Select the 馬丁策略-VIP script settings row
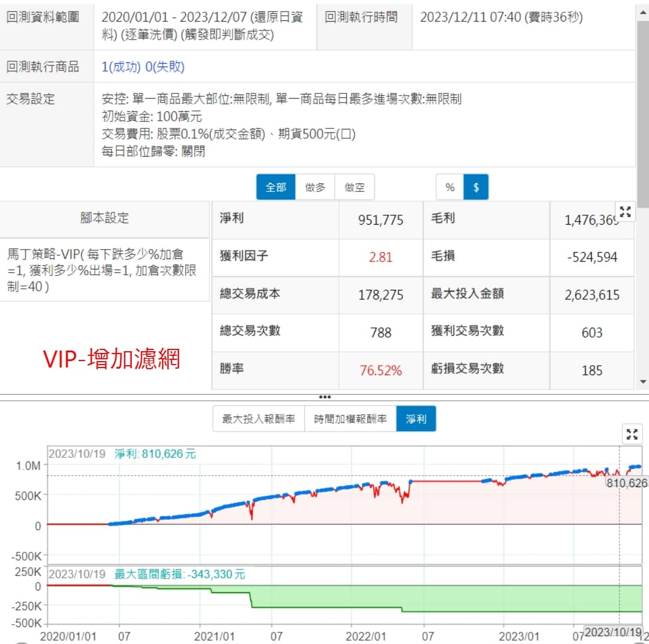The height and width of the screenshot is (644, 649). pyautogui.click(x=102, y=270)
